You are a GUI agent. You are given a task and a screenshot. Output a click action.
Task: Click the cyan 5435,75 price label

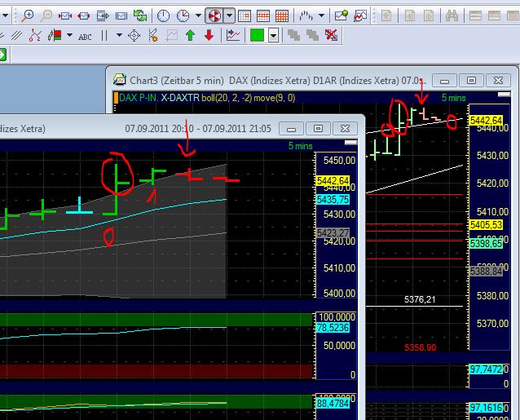pyautogui.click(x=333, y=200)
